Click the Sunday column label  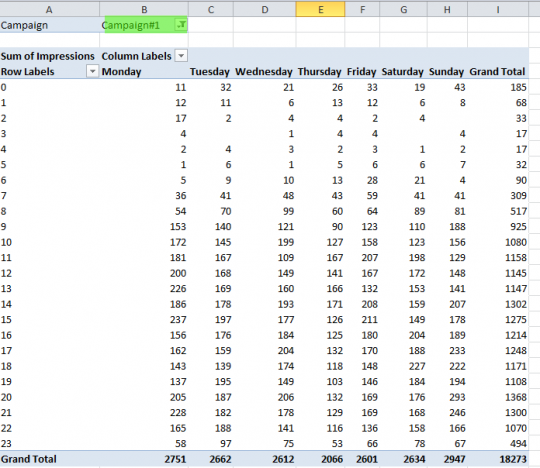[446, 71]
